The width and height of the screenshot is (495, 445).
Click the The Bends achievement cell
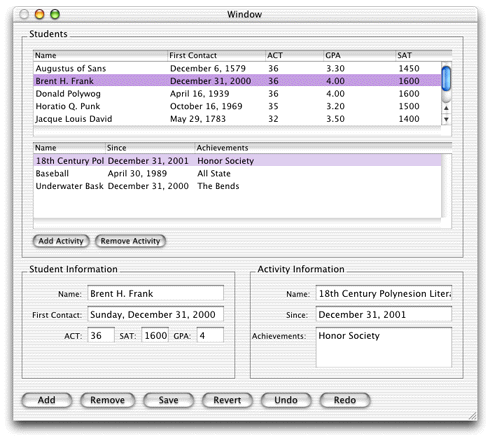[x=218, y=186]
